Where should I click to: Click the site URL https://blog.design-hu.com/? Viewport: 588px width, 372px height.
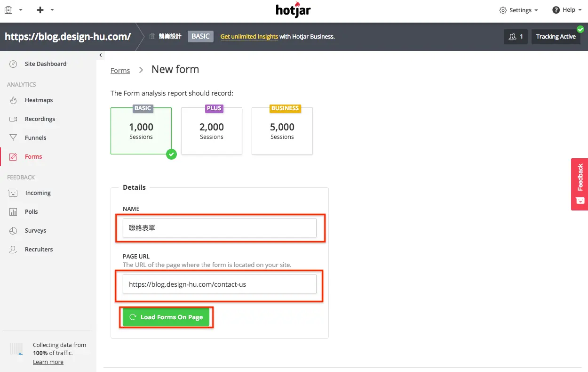click(68, 36)
